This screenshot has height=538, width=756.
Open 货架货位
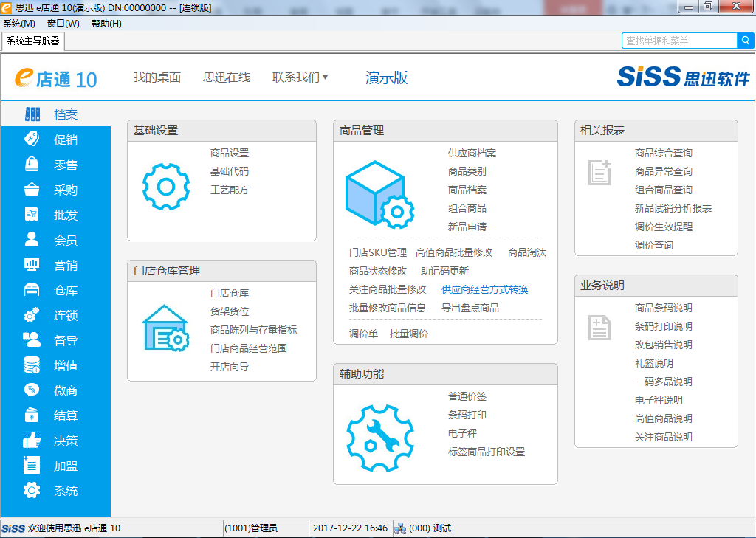(x=230, y=311)
